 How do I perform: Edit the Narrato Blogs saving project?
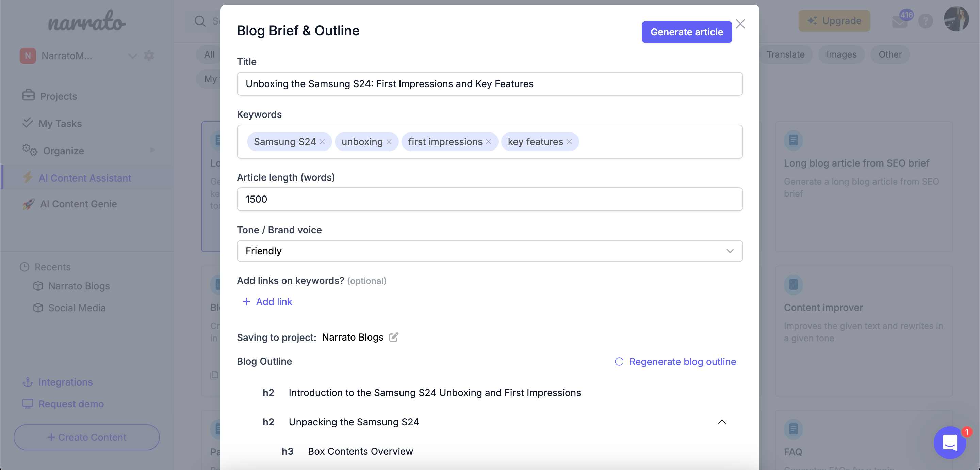393,337
